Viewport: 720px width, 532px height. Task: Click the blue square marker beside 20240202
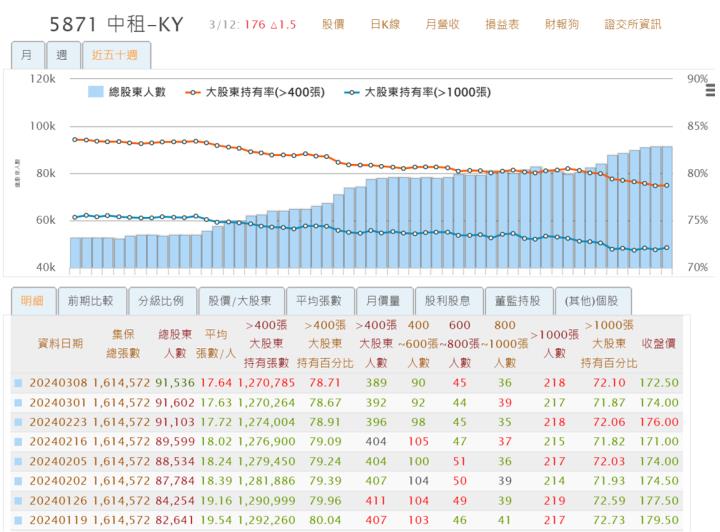click(x=18, y=481)
